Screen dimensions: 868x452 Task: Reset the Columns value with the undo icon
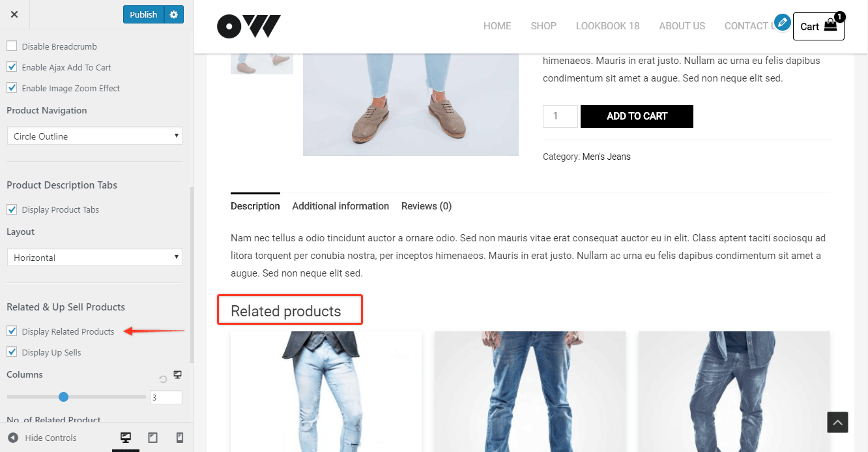tap(164, 379)
